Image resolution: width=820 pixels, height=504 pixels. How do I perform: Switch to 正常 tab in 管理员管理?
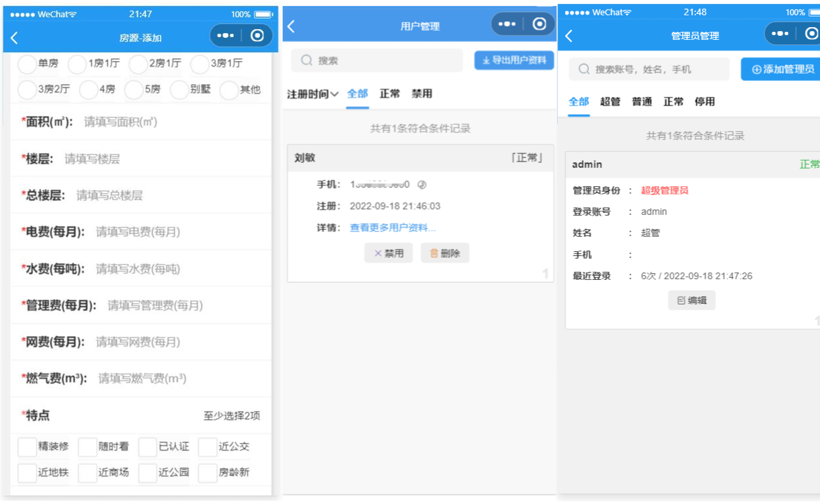pyautogui.click(x=673, y=102)
